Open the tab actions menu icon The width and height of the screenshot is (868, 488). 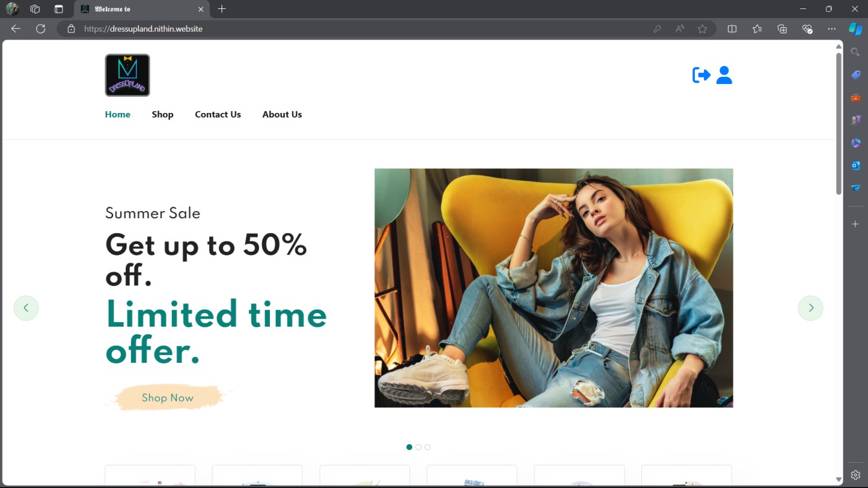[x=59, y=9]
